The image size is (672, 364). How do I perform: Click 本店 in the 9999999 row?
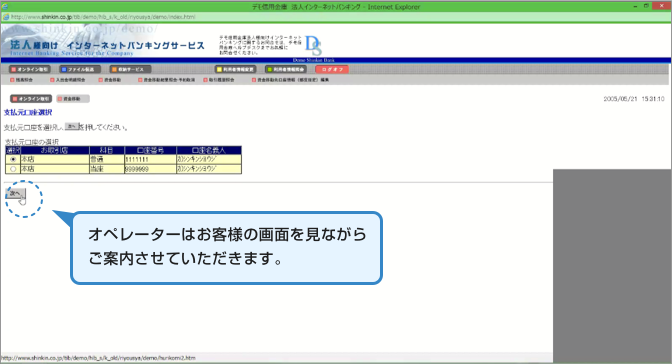(55, 169)
